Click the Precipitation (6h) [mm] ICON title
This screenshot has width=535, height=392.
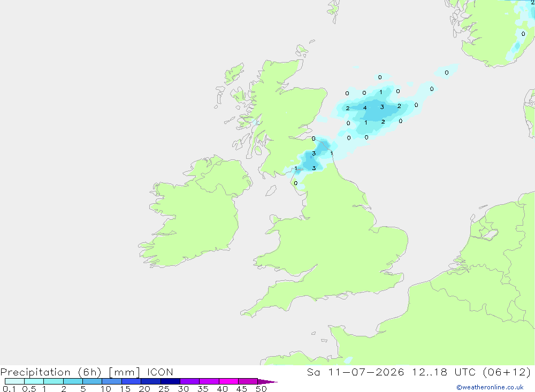click(x=87, y=372)
